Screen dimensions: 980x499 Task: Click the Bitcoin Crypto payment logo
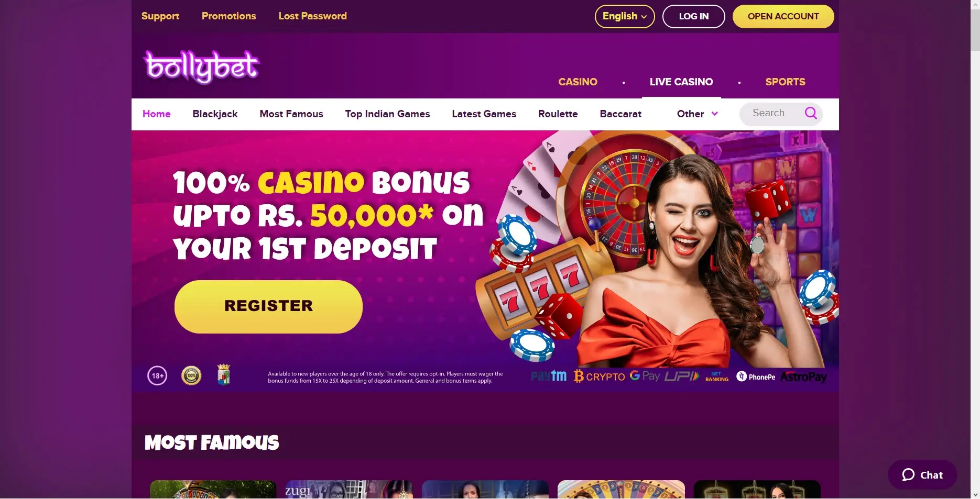click(x=599, y=376)
